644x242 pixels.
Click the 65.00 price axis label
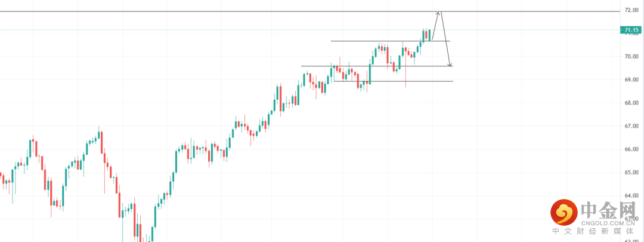point(631,173)
